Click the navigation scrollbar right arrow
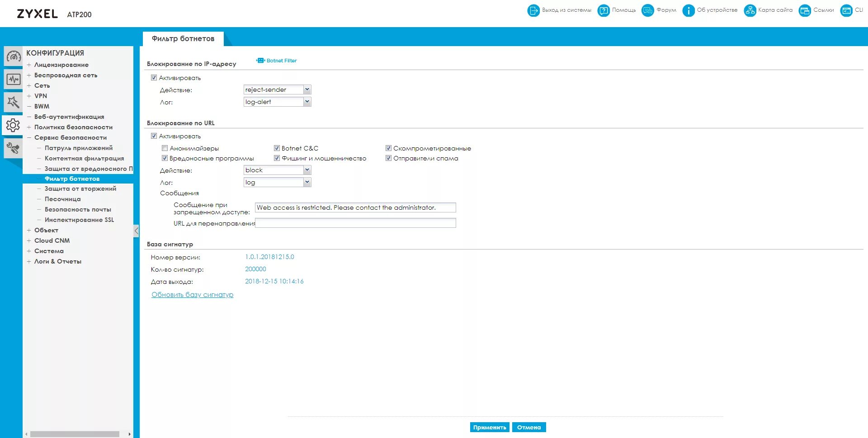Viewport: 868px width, 438px height. (x=129, y=434)
